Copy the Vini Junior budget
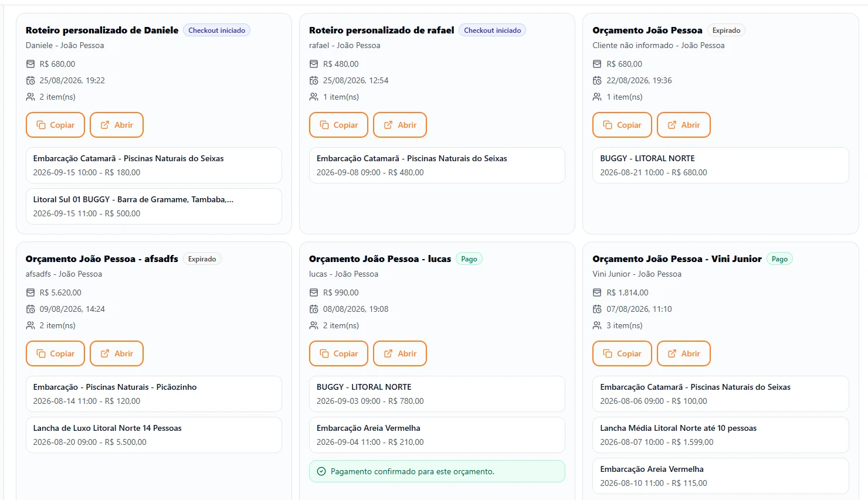868x500 pixels. (622, 353)
